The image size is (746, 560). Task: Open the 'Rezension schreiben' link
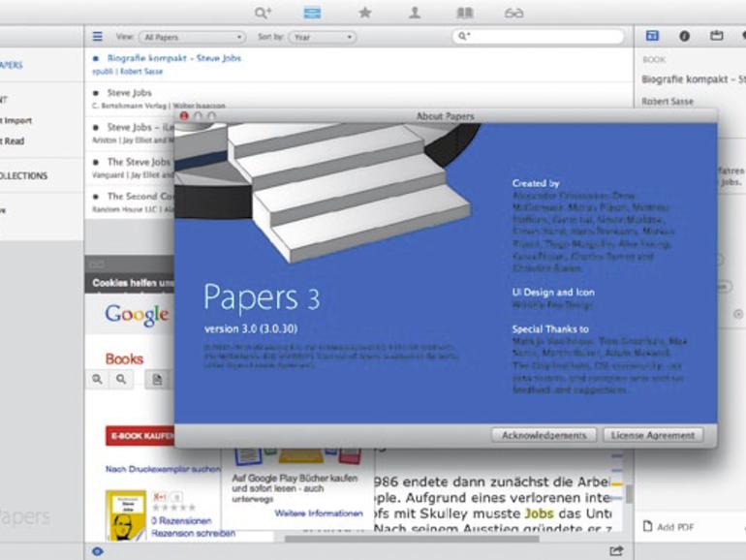click(193, 533)
